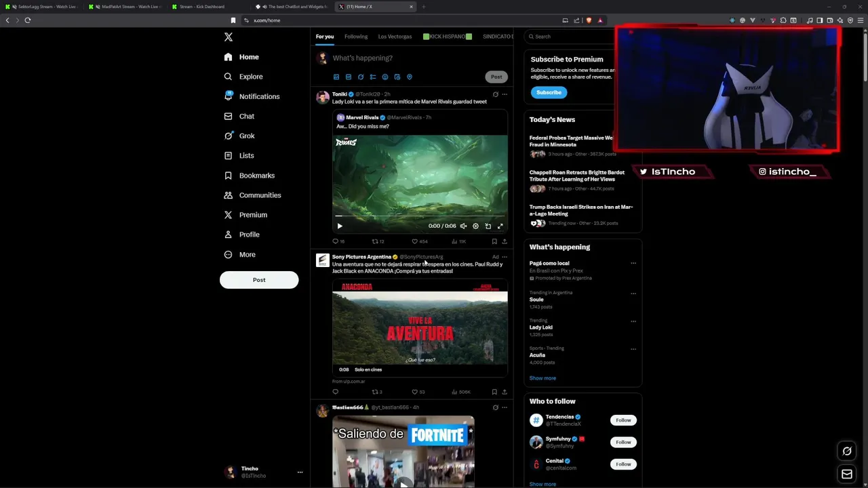Open Explore in the sidebar

[243, 77]
